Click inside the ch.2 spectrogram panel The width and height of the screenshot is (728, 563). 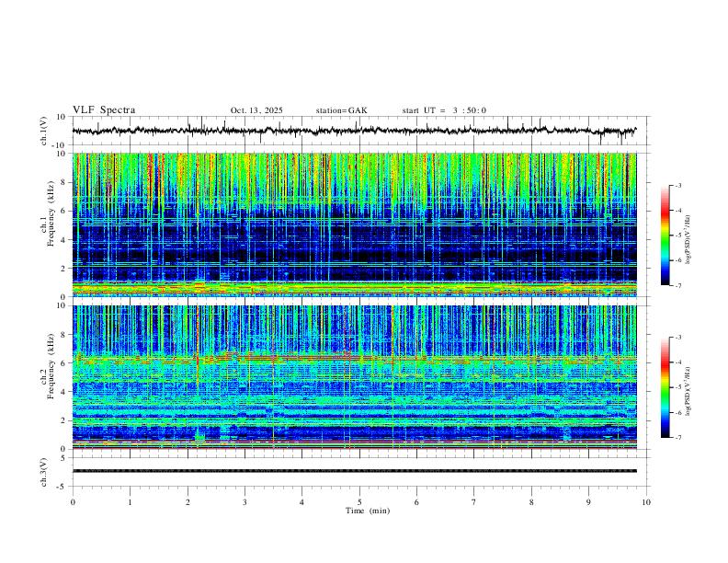point(354,377)
